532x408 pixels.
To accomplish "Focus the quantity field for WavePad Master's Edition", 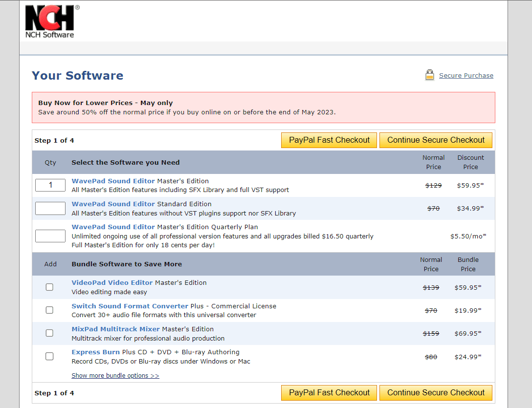I will tap(50, 185).
